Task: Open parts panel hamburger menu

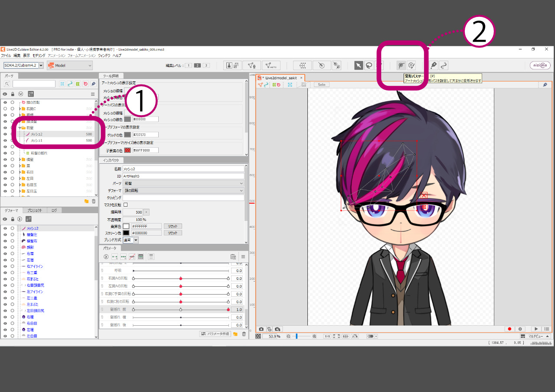Action: tap(92, 94)
